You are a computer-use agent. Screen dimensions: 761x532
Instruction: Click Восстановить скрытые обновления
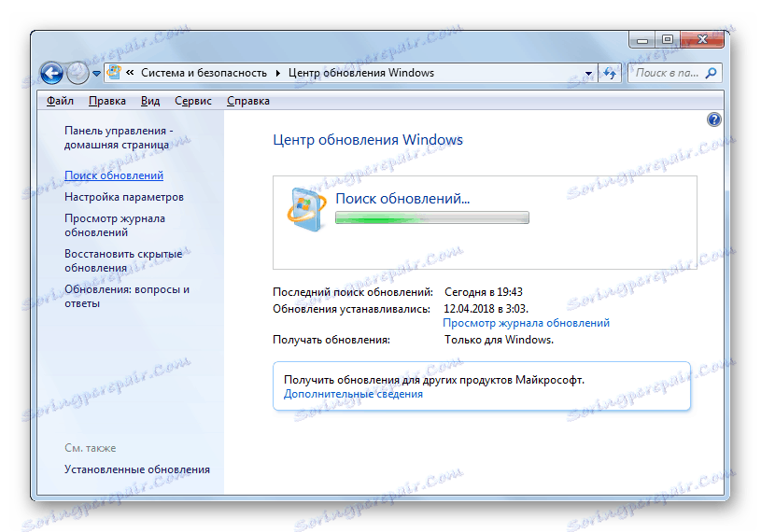coord(123,261)
